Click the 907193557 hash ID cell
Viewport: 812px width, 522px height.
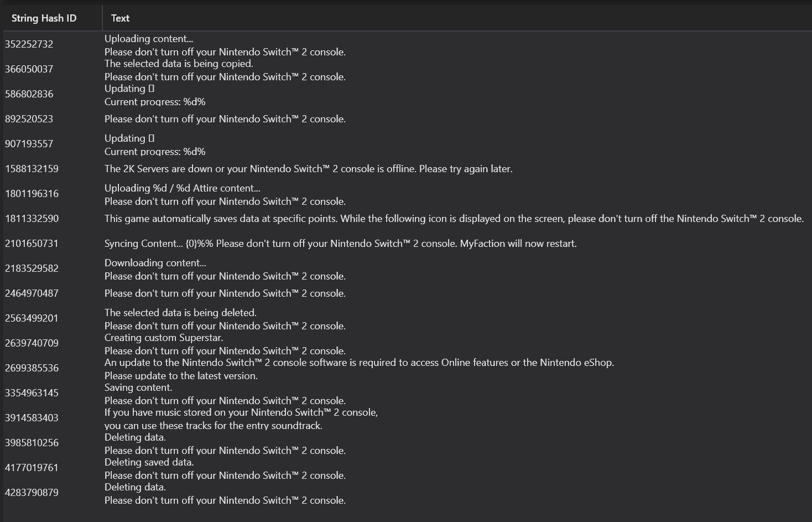(x=29, y=144)
